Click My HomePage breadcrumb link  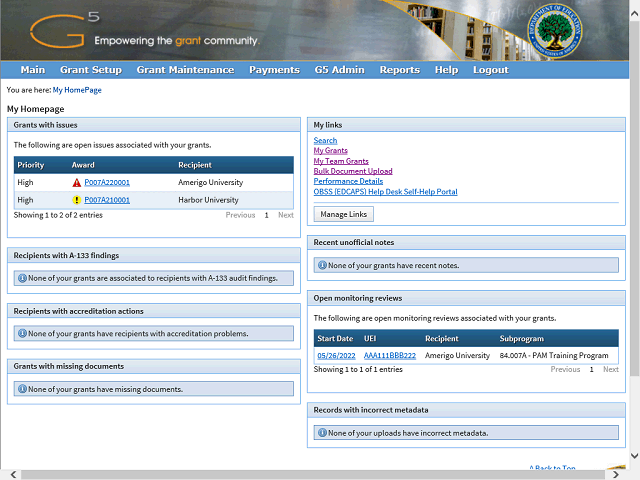coord(77,90)
